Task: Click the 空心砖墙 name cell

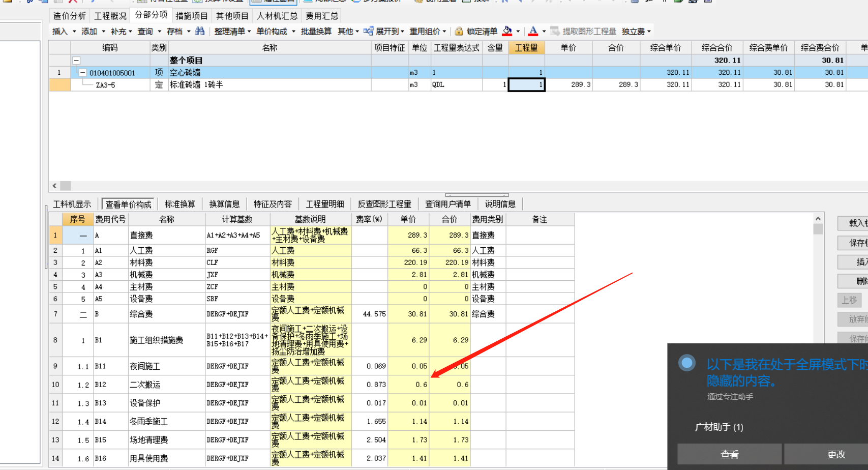Action: pyautogui.click(x=270, y=73)
